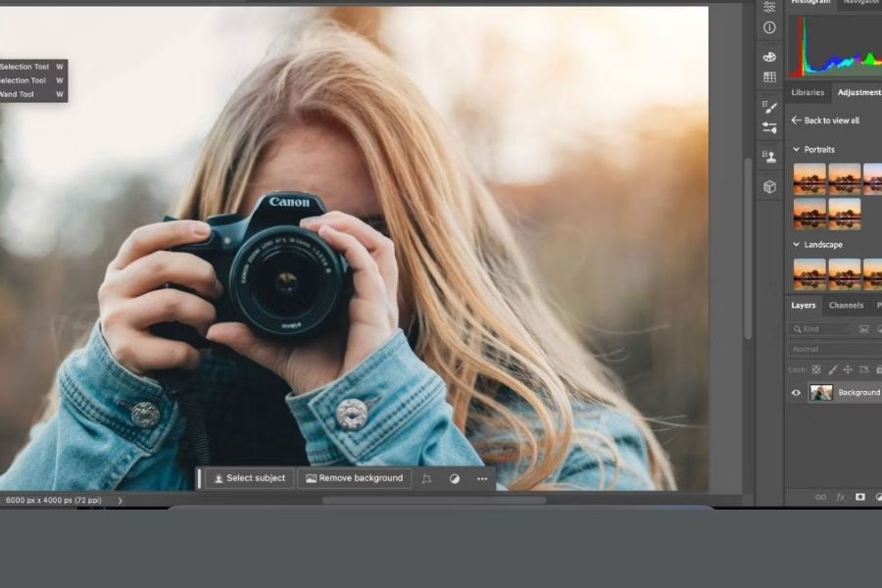Click the add layer mask icon
The image size is (882, 588).
[x=859, y=497]
